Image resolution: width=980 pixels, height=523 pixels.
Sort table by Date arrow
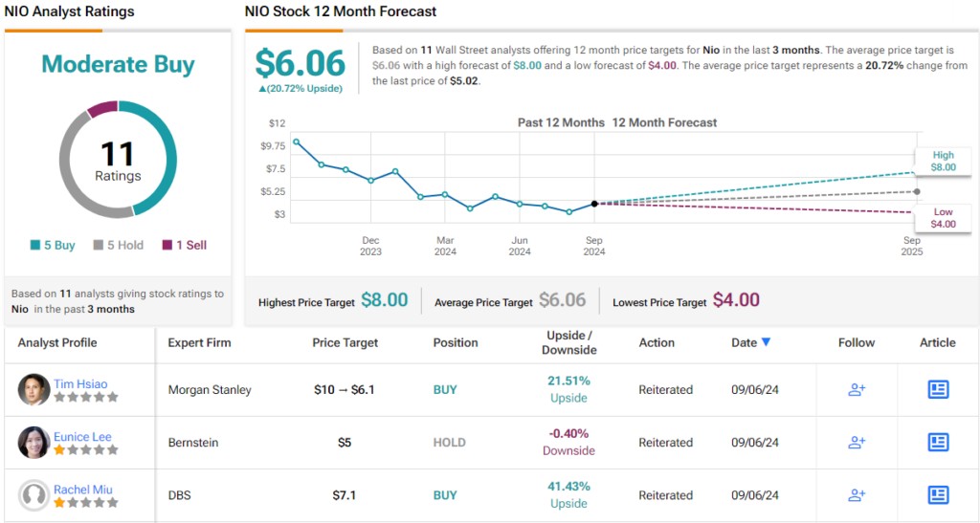(x=766, y=342)
